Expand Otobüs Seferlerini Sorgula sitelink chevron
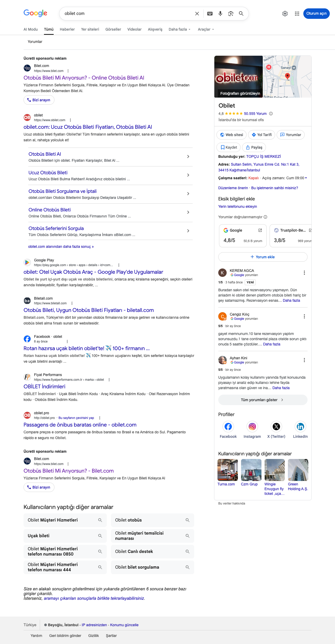The width and height of the screenshot is (335, 644). [x=188, y=231]
